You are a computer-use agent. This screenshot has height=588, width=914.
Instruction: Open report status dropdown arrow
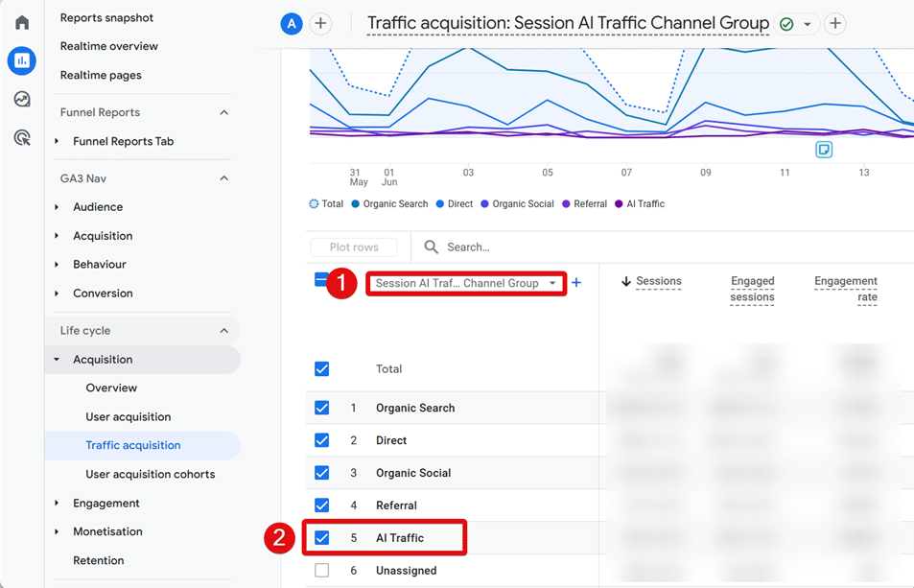(808, 24)
